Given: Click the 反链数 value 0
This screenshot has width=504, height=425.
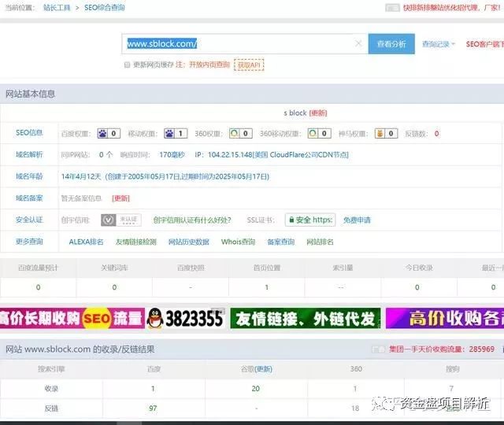Looking at the screenshot, I should pyautogui.click(x=436, y=134).
